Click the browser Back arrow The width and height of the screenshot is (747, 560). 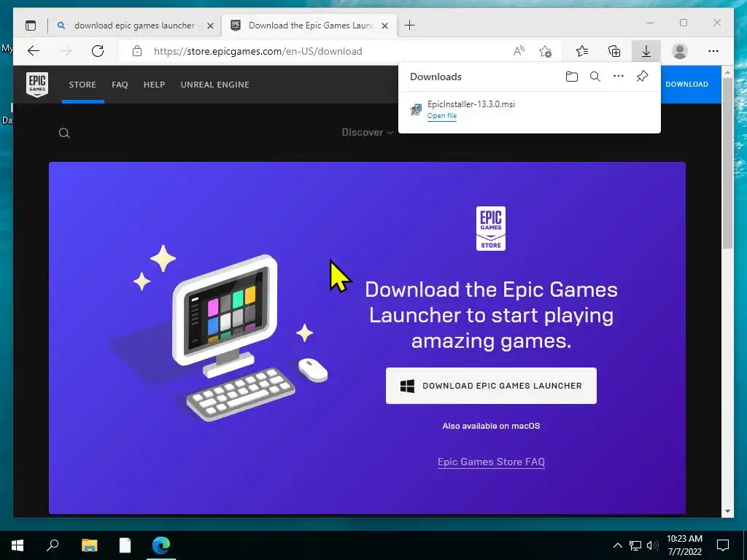tap(34, 51)
